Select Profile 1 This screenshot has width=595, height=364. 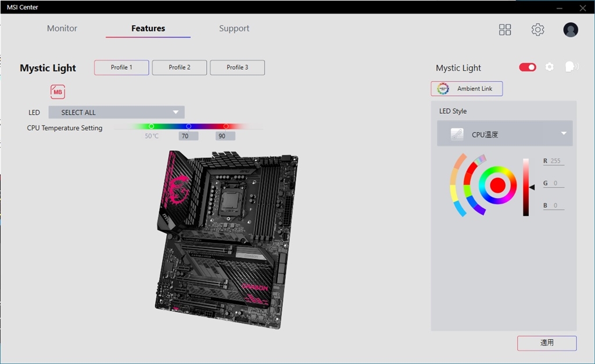(x=121, y=67)
